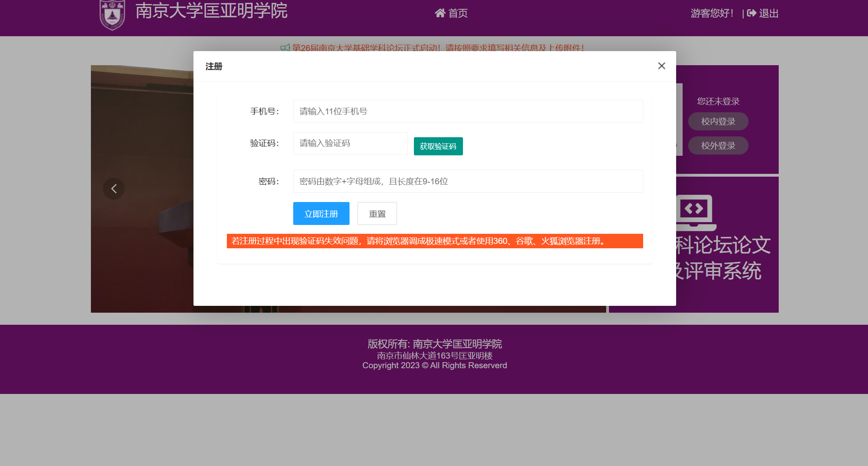Click the orange browser warning notice

pos(434,241)
